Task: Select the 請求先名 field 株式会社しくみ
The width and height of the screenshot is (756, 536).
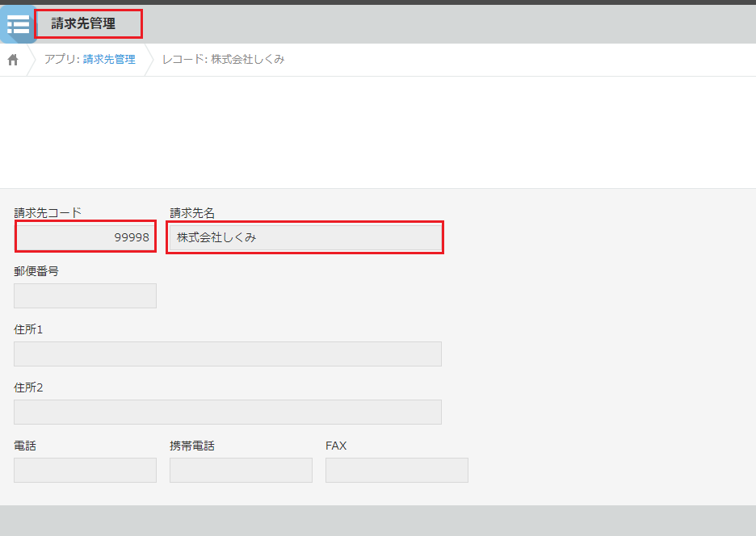Action: (305, 237)
